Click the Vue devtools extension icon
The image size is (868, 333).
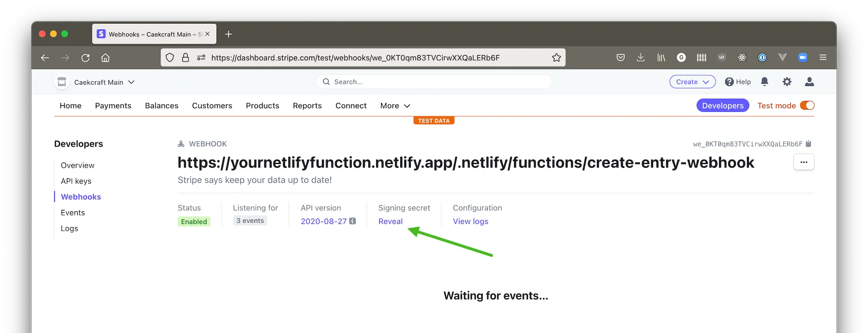point(783,57)
